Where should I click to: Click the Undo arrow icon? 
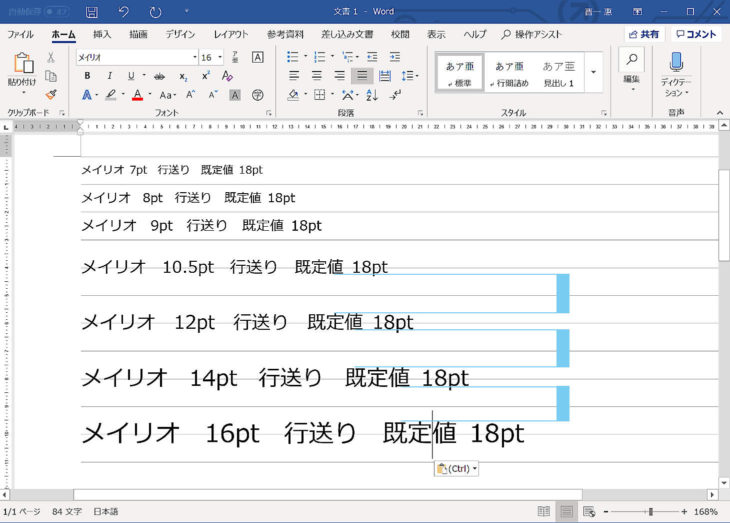pyautogui.click(x=123, y=12)
